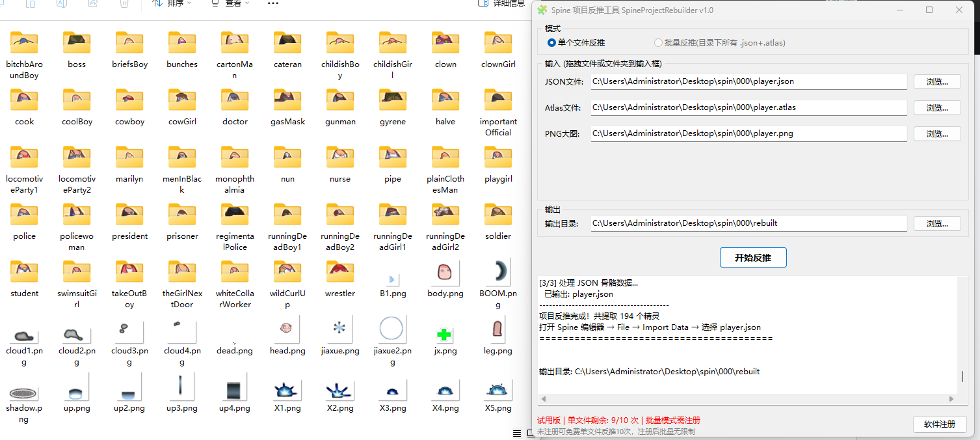Open the 查看 view dropdown
Image resolution: width=980 pixels, height=440 pixels.
pos(231,3)
